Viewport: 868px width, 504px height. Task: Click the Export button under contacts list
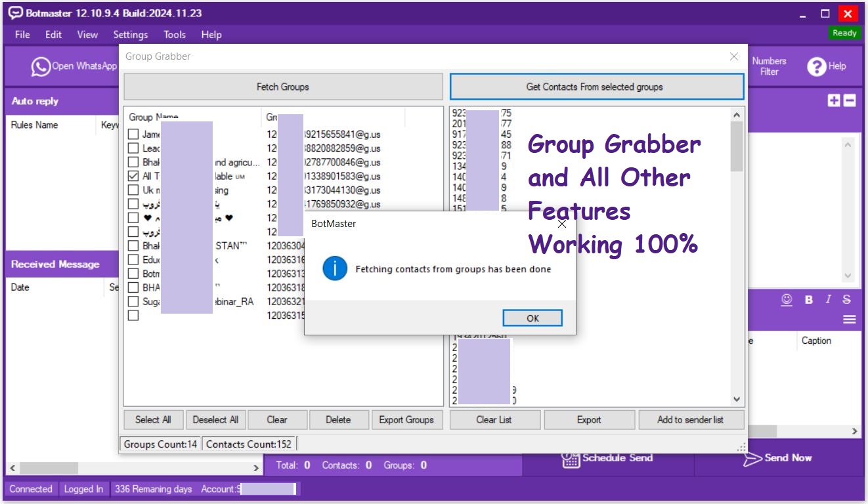click(x=589, y=420)
